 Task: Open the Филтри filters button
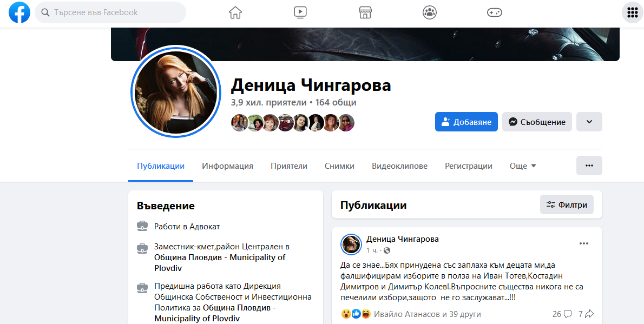click(567, 204)
